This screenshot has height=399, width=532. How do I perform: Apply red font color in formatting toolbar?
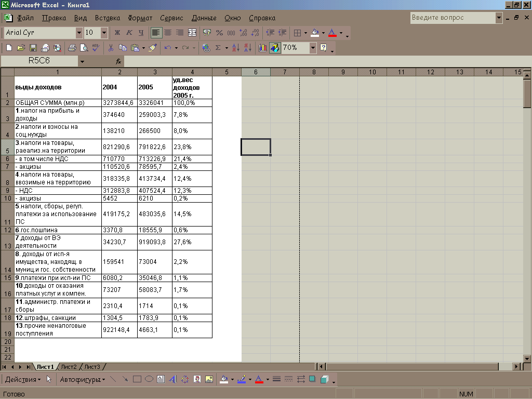pos(332,33)
